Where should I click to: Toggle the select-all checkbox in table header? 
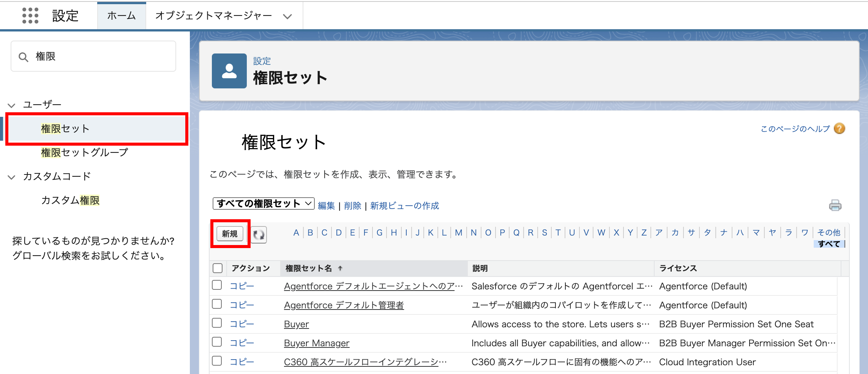(x=218, y=268)
